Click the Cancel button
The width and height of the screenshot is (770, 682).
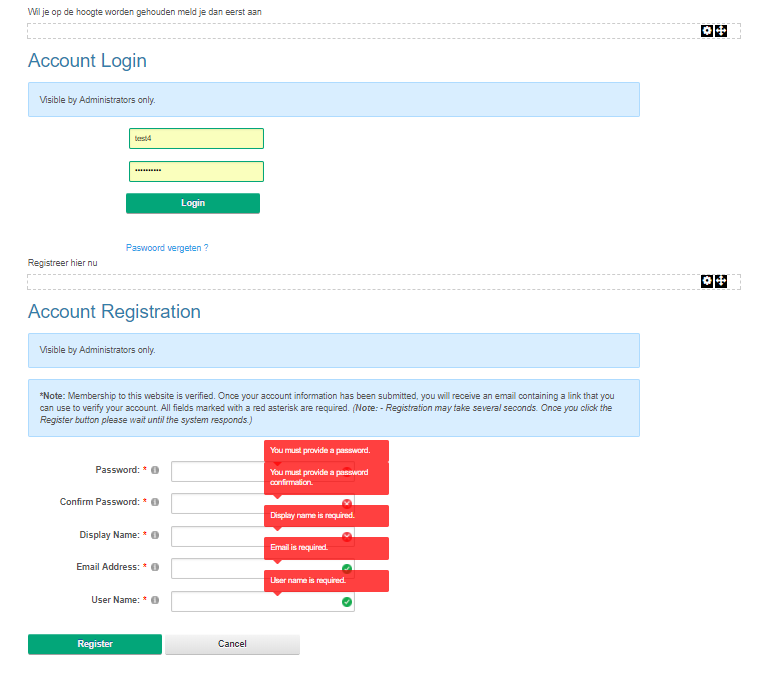tap(232, 644)
